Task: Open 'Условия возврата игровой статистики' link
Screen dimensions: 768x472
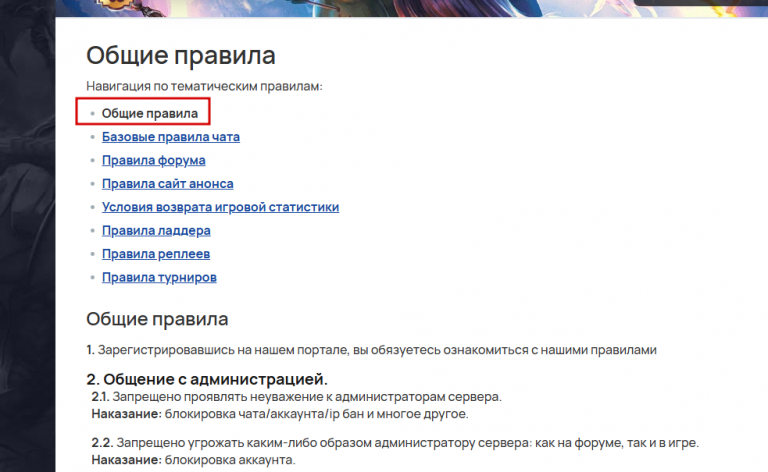Action: click(220, 207)
